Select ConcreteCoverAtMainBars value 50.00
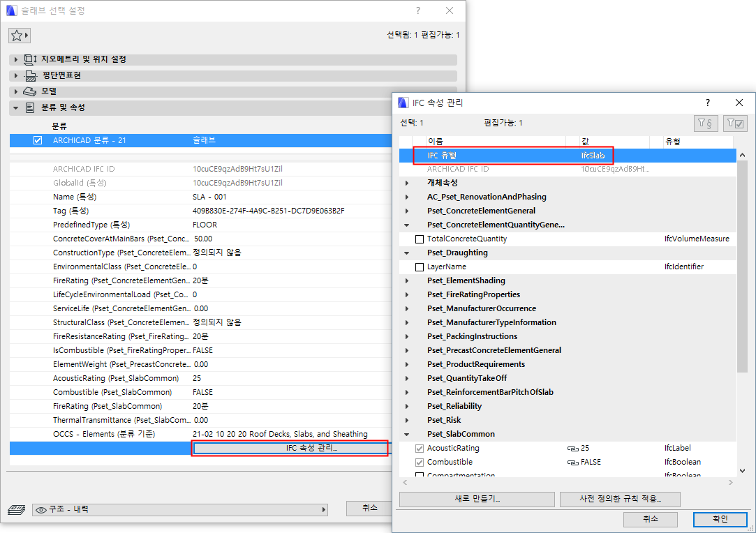The width and height of the screenshot is (756, 533). pos(203,239)
